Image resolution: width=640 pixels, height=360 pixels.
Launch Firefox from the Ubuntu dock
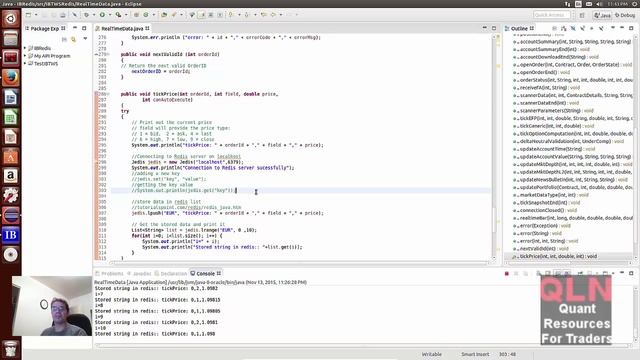[x=11, y=77]
